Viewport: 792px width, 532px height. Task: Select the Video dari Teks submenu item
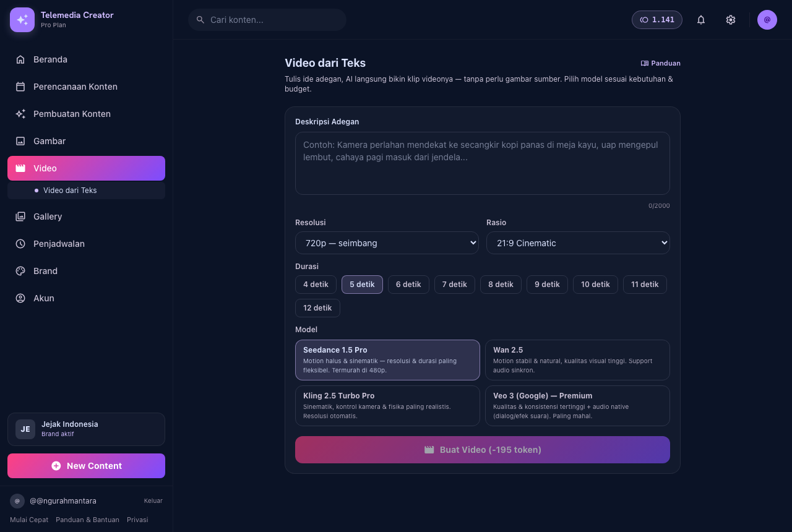86,191
